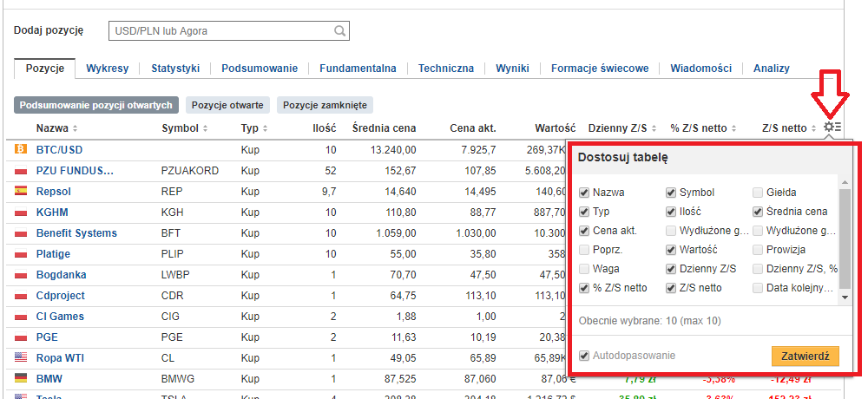Click the Polish flag beside KGHM

click(x=21, y=212)
